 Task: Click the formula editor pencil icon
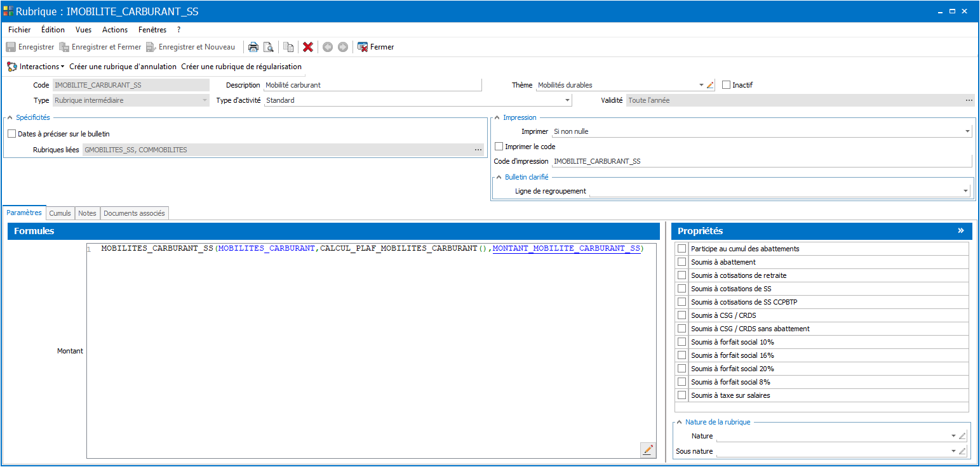pyautogui.click(x=648, y=450)
